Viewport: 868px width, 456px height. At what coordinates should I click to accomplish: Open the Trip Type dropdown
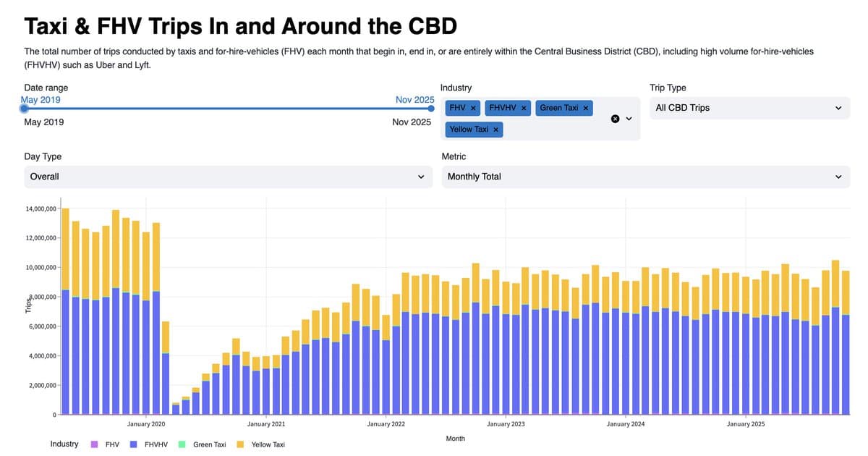click(749, 108)
